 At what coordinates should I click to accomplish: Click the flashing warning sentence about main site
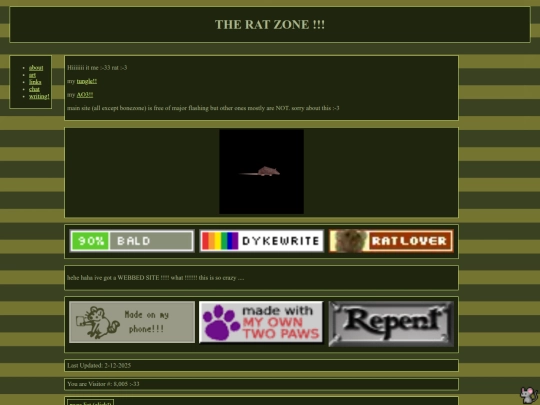203,108
